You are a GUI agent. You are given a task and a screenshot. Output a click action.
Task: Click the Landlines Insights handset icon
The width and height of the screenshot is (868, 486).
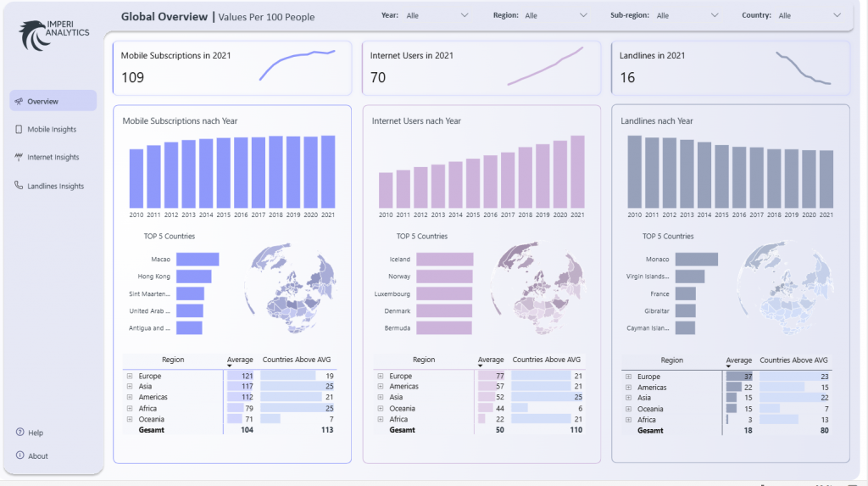(19, 186)
